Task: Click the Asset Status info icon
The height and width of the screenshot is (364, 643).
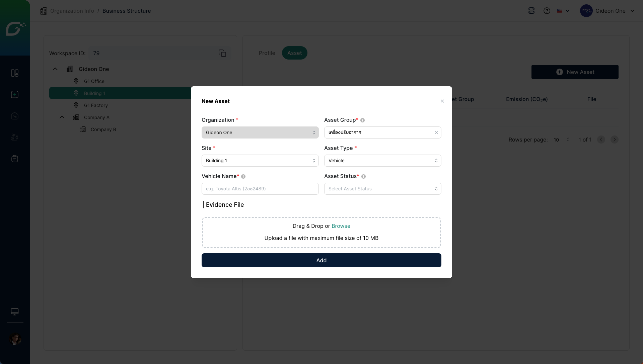Action: pyautogui.click(x=363, y=176)
